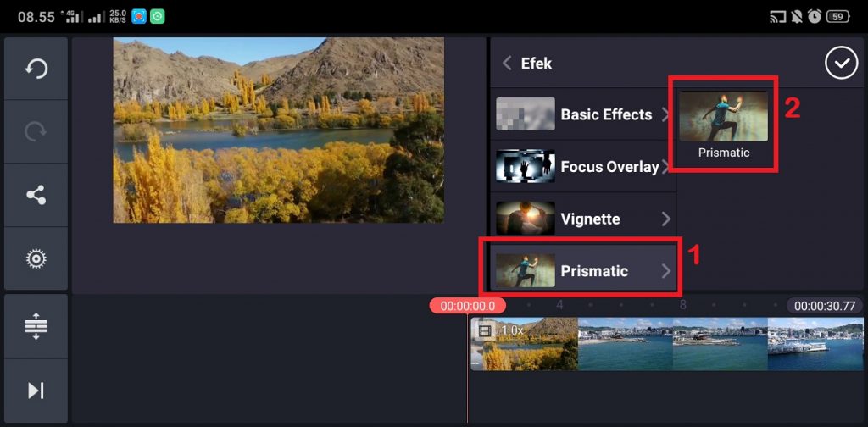The image size is (868, 427).
Task: Select the harbor clip in timeline
Action: [x=721, y=343]
